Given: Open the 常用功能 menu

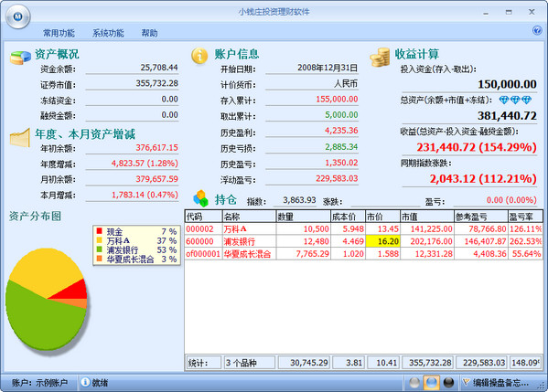Looking at the screenshot, I should [x=59, y=33].
